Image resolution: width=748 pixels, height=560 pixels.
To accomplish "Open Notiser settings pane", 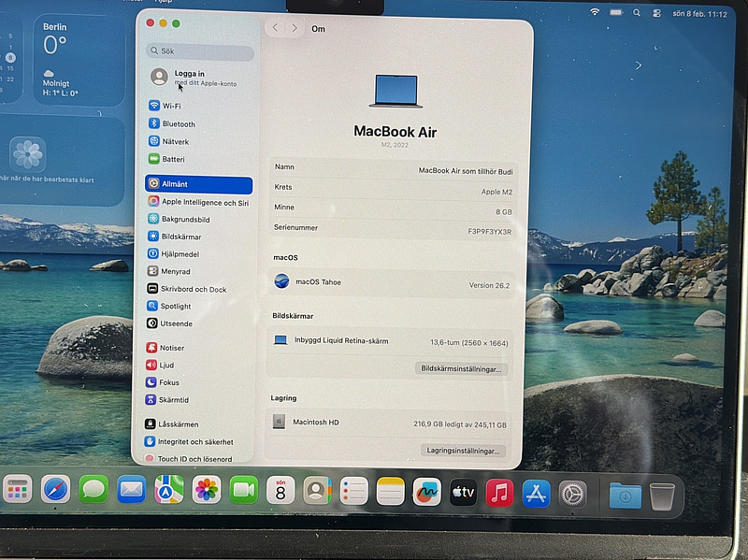I will [171, 348].
